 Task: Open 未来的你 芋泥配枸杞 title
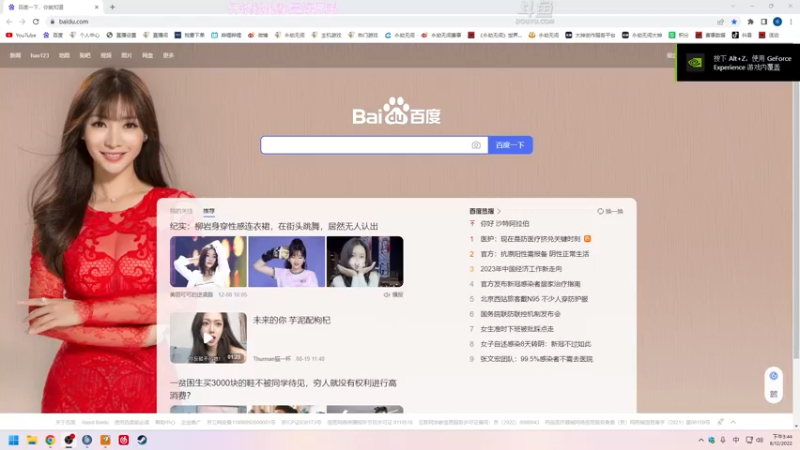292,320
